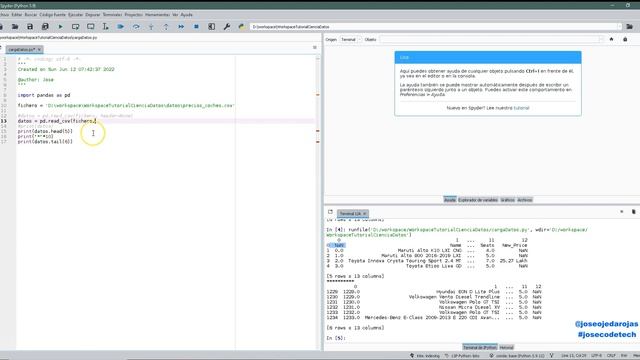The width and height of the screenshot is (640, 360).
Task: Click the LSP Python status bar entry
Action: click(462, 356)
